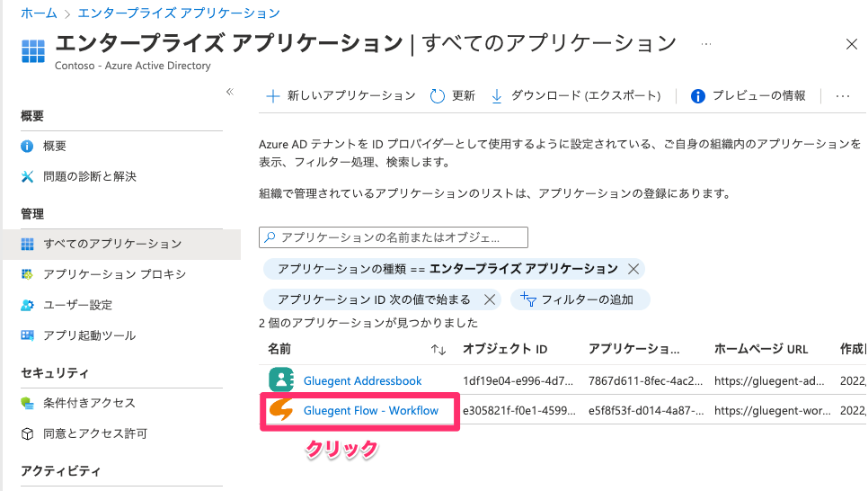Click the ホーム breadcrumb link
Viewport: 868px width, 491px height.
(33, 13)
